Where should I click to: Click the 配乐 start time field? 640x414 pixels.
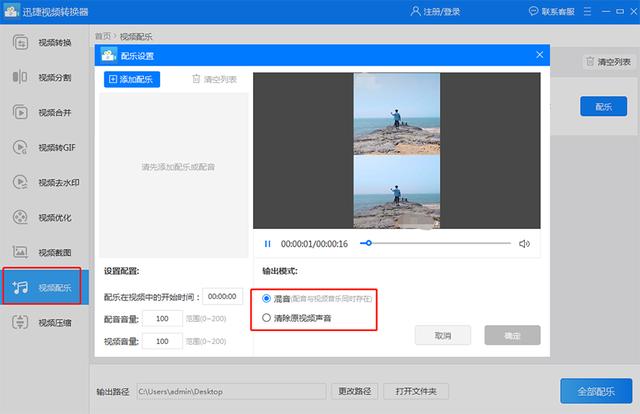(222, 296)
